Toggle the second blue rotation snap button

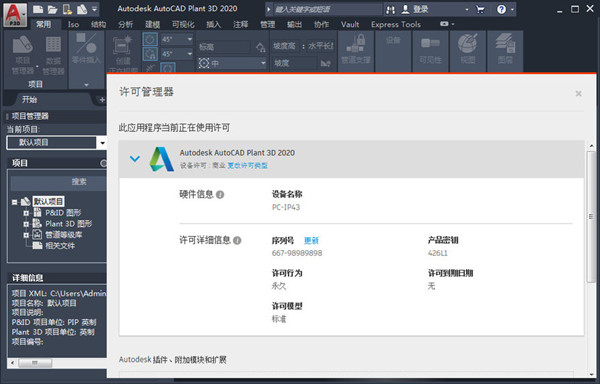click(150, 54)
